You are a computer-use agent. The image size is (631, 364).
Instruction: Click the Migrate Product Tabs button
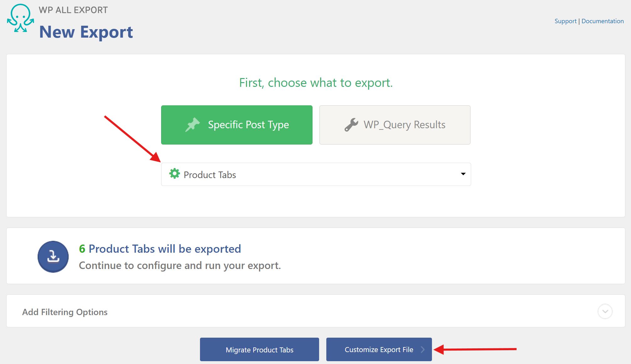click(x=259, y=350)
